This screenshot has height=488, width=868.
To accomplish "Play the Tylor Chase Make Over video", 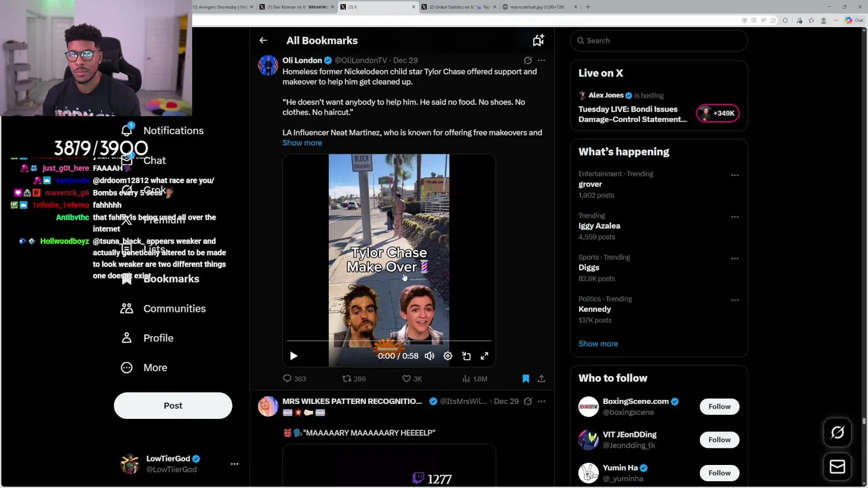I will [294, 356].
